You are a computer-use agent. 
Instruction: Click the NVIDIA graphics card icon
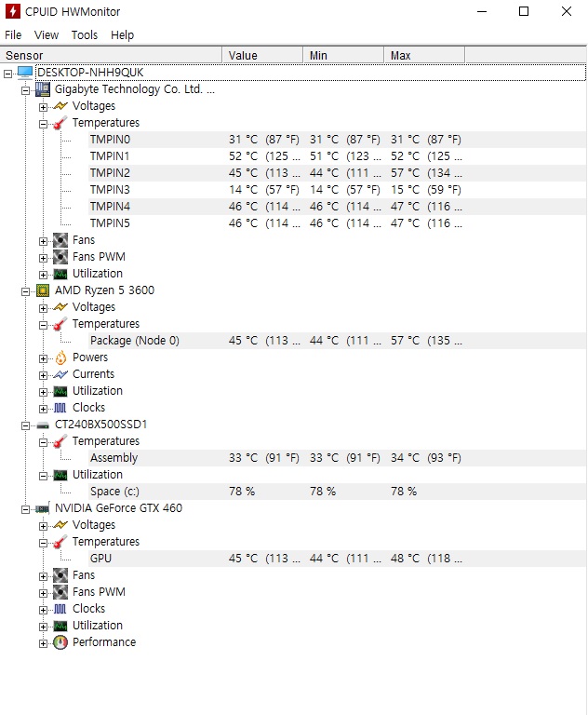[x=43, y=508]
